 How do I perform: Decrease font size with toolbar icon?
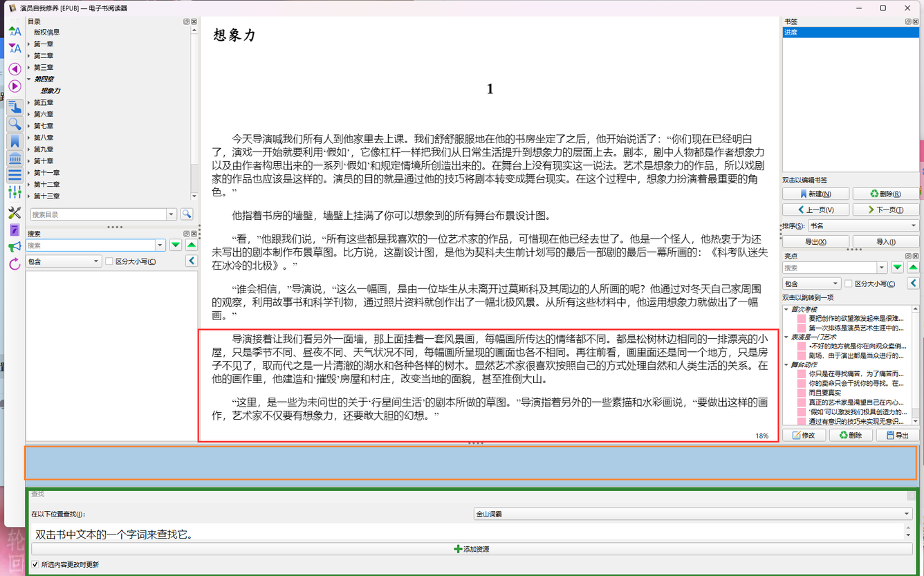point(15,48)
